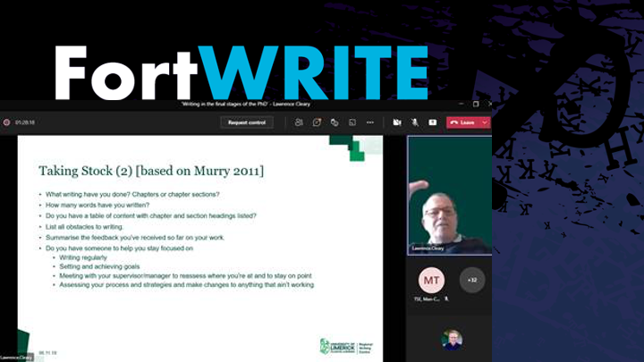Open the reactions icon
644x362 pixels.
coord(335,122)
